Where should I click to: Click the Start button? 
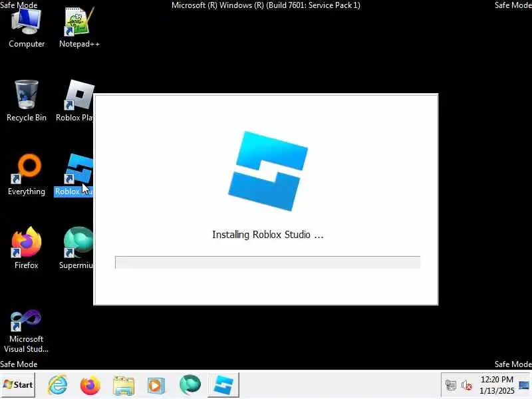18,385
